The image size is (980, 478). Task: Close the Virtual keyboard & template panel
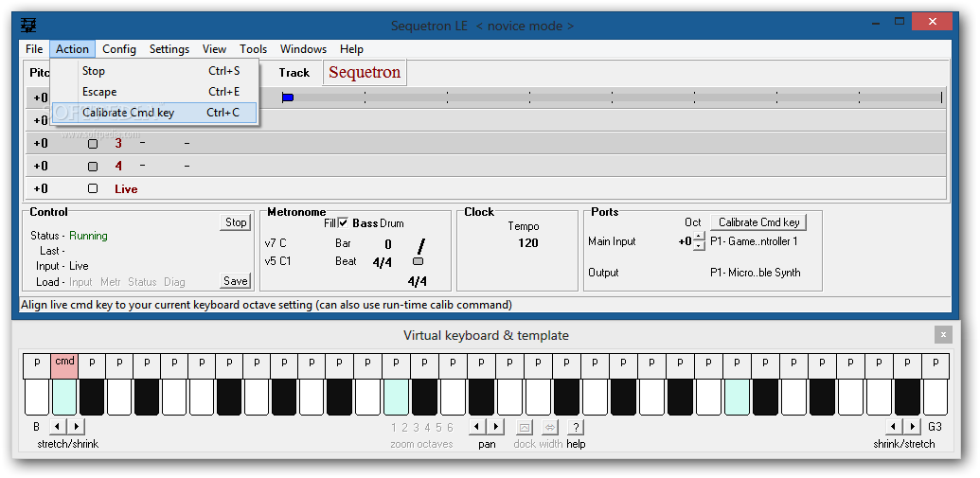coord(943,334)
